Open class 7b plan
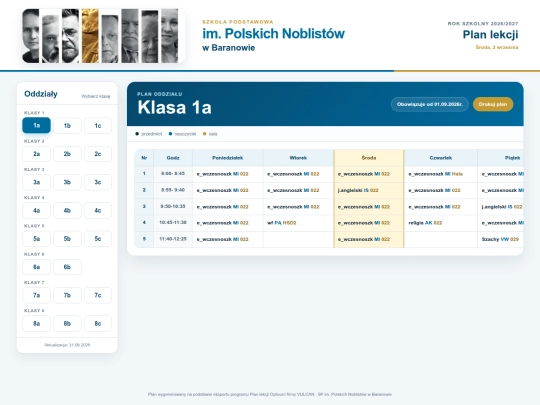The image size is (540, 405). click(67, 295)
